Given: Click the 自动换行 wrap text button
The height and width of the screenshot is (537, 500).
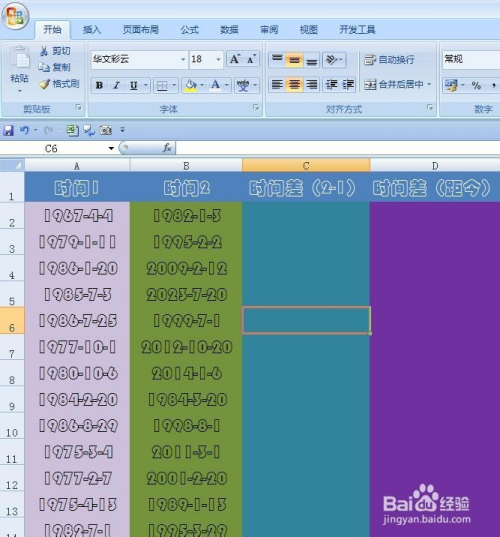Looking at the screenshot, I should pos(389,60).
